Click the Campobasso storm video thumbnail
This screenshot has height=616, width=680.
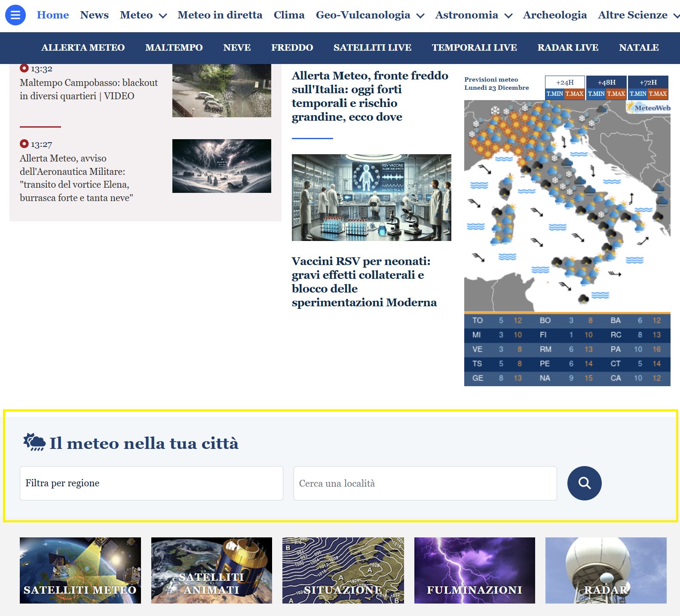pos(222,91)
